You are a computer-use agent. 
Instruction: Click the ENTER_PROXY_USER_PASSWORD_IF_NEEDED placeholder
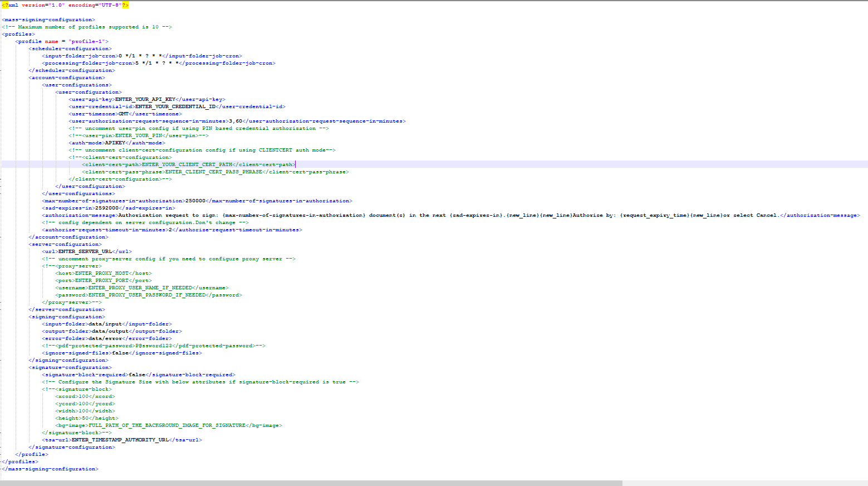pos(147,295)
